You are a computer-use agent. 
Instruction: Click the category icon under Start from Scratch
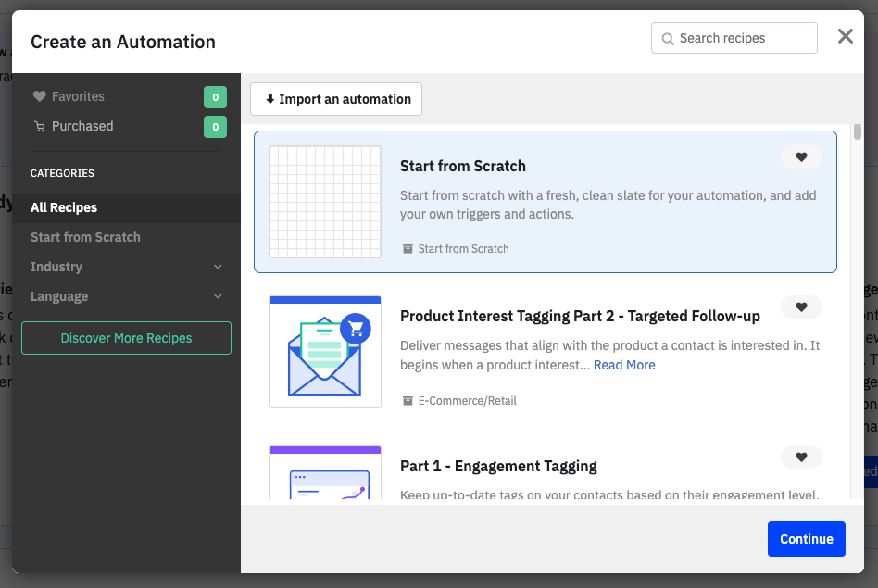click(408, 249)
